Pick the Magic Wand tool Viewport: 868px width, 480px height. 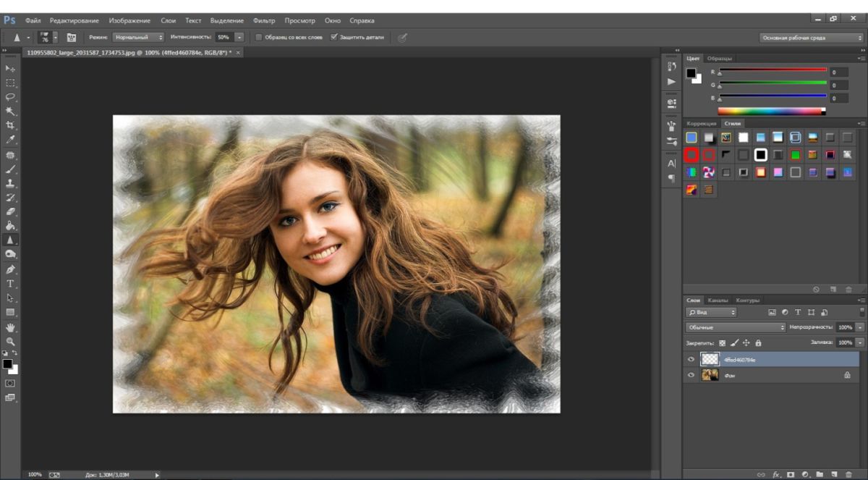[10, 111]
